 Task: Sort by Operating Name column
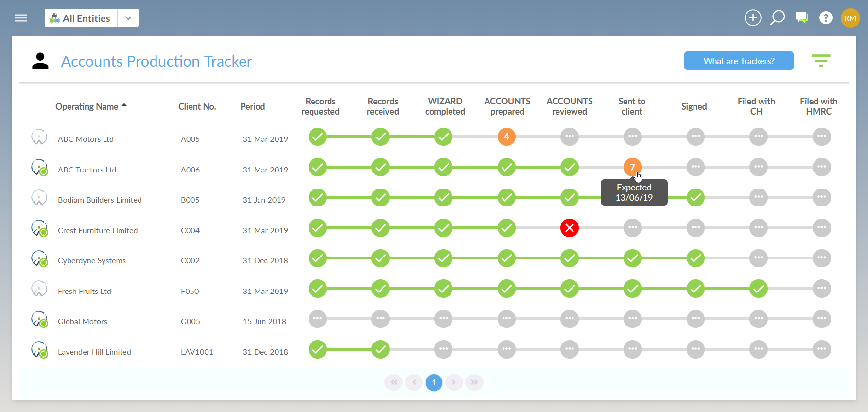tap(91, 106)
